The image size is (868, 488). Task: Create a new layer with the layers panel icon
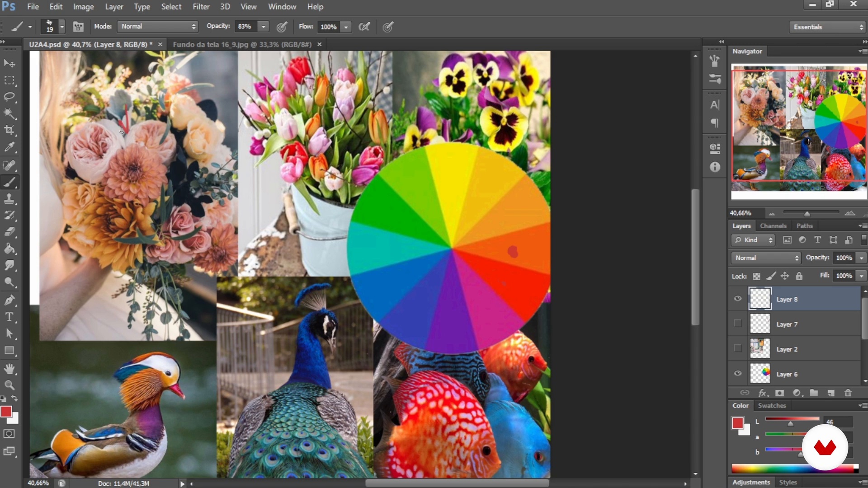point(831,393)
